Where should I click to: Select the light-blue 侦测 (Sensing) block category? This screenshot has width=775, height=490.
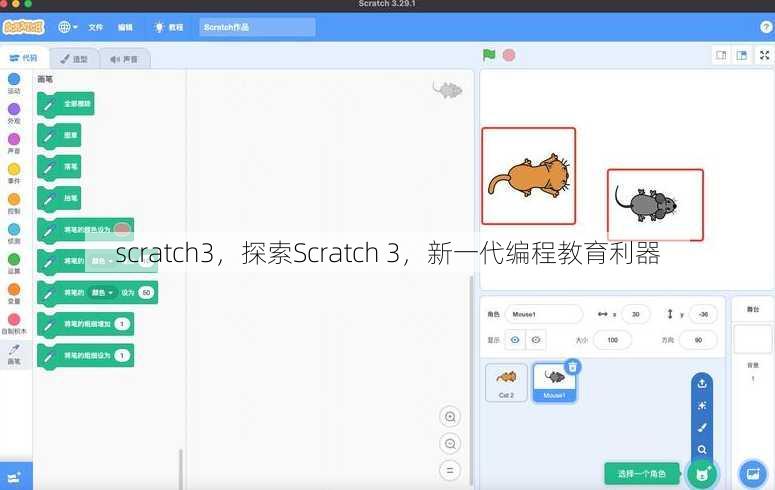(14, 233)
